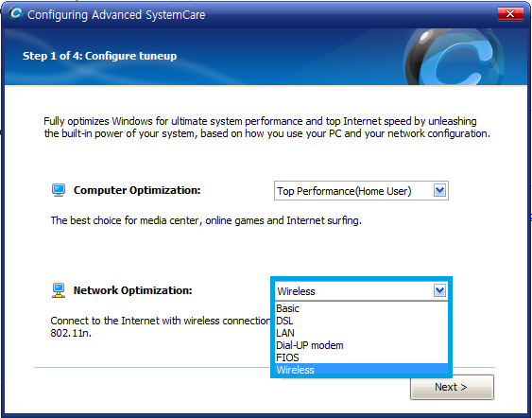The image size is (532, 418).
Task: Choose Dial-UP modem option
Action: 361,345
